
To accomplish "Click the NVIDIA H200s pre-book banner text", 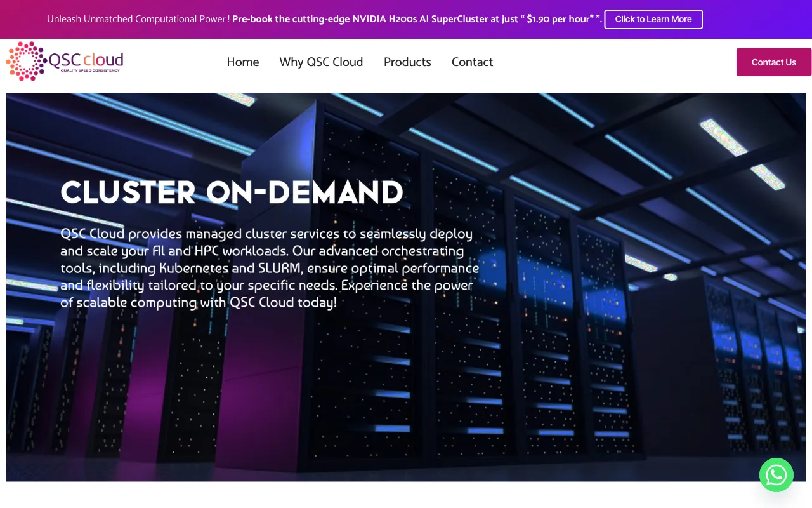I will tap(417, 19).
